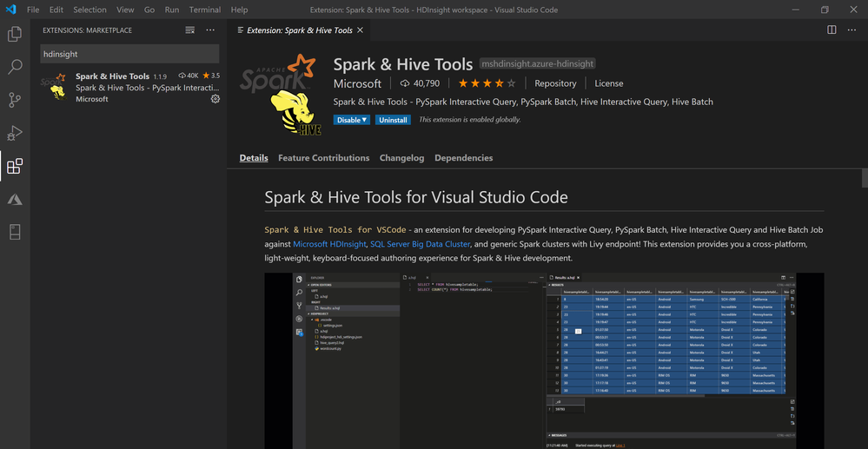The height and width of the screenshot is (449, 868).
Task: Click the VS Code logo icon in title bar
Action: (11, 10)
